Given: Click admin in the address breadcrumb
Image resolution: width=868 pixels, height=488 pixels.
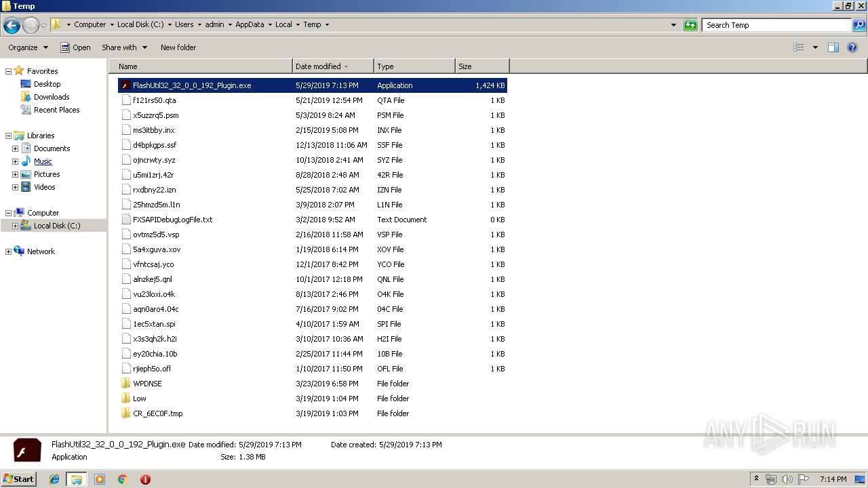Looking at the screenshot, I should point(214,24).
